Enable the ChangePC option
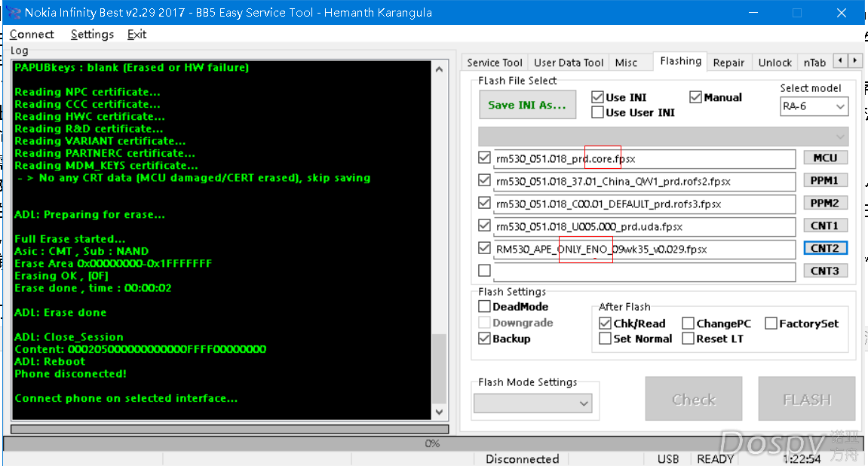868x469 pixels. pos(688,323)
